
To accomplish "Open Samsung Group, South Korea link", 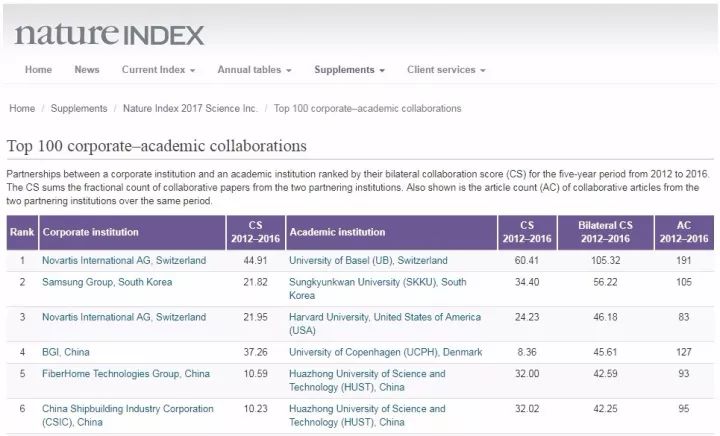I will (107, 282).
